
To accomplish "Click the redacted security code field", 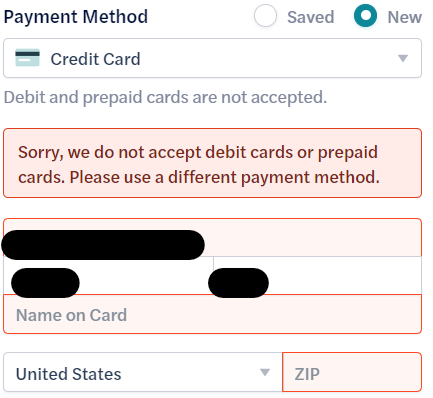I will [317, 276].
